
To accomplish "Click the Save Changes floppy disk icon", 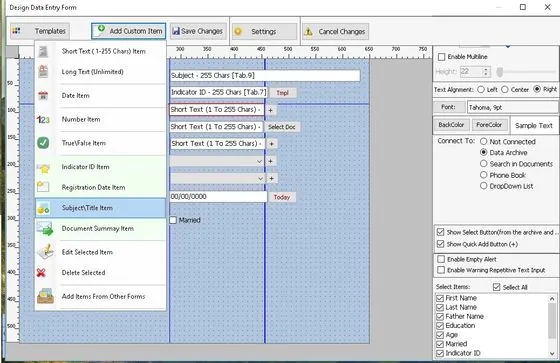I will 176,31.
